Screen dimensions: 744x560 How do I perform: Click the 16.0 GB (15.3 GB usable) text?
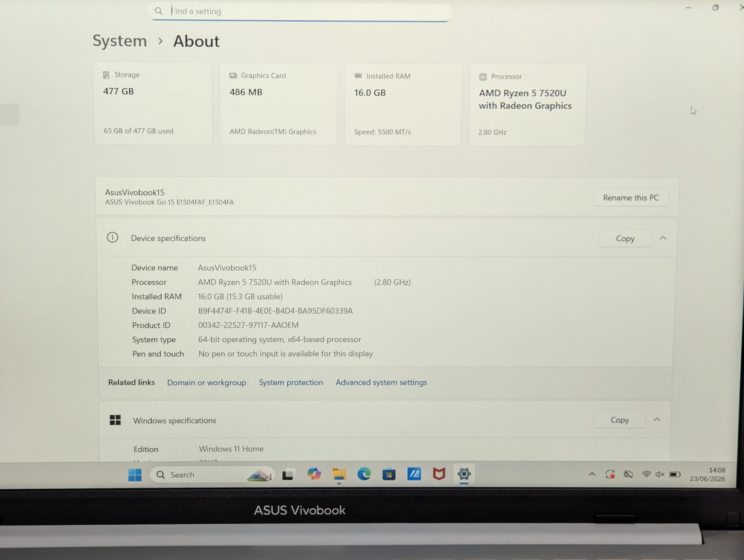[x=240, y=297]
